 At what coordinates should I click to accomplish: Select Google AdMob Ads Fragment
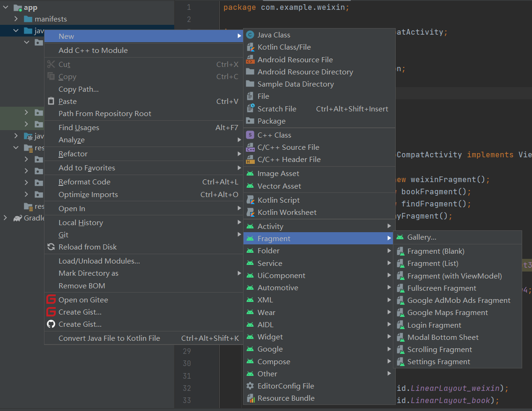457,301
